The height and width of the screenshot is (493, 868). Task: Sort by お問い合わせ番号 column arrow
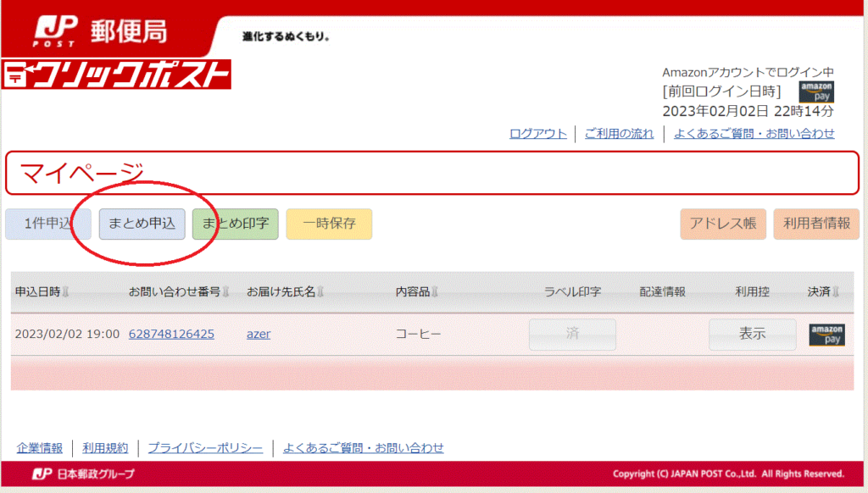225,291
